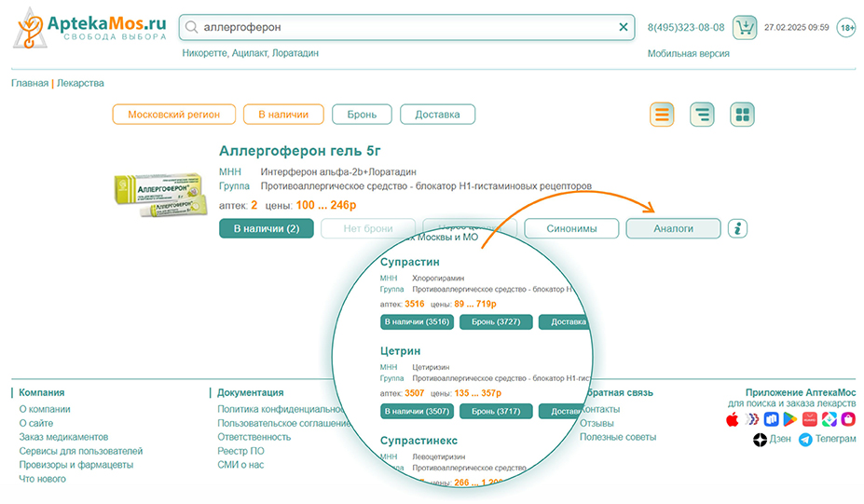Go to 'Мобильная версия' link
The width and height of the screenshot is (864, 504).
coord(688,54)
